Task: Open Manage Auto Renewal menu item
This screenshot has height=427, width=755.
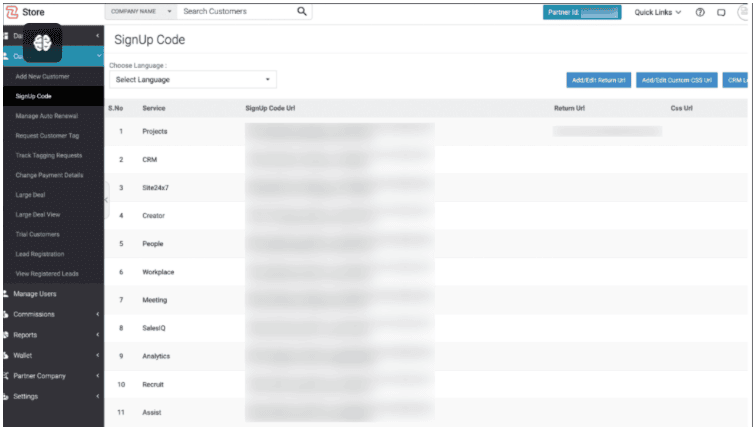Action: click(x=46, y=116)
